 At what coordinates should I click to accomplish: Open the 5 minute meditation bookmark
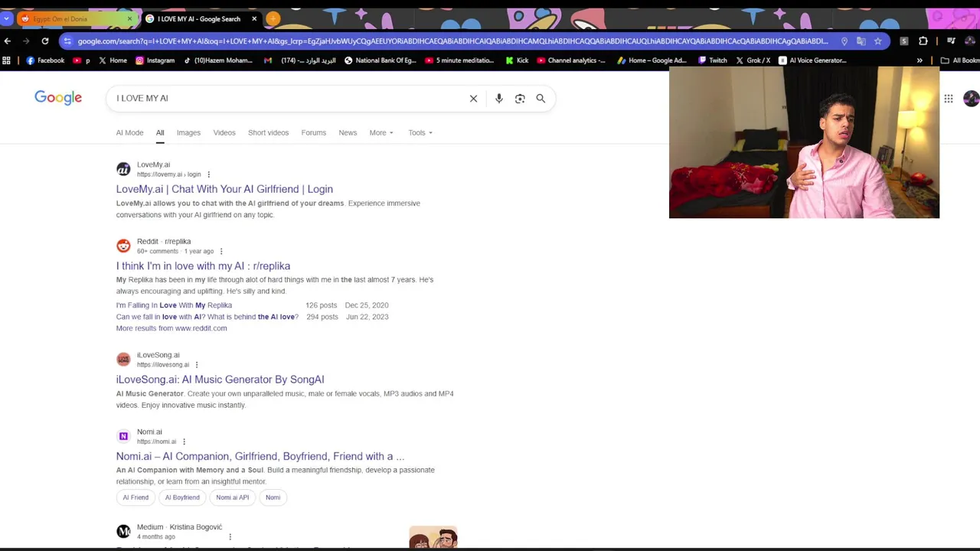coord(459,60)
